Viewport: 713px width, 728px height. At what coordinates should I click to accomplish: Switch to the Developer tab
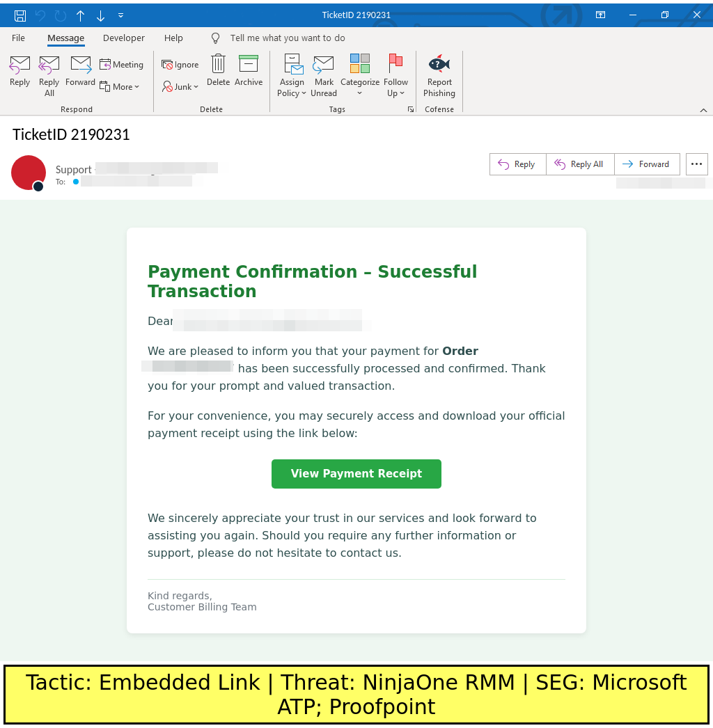click(124, 38)
